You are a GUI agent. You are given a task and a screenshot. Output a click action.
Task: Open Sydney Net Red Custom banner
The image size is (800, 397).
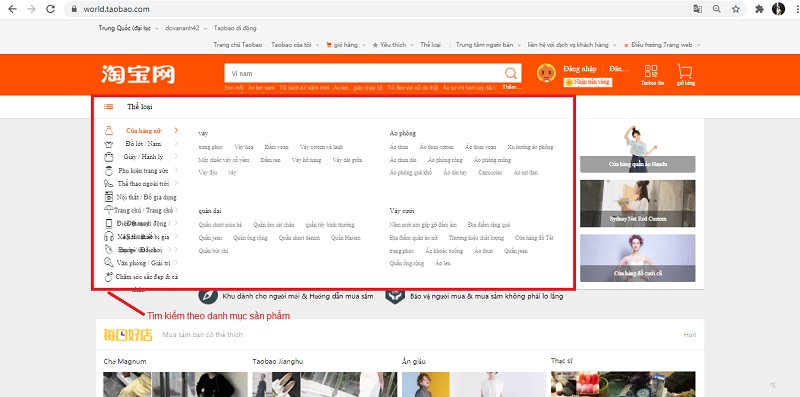[x=637, y=203]
